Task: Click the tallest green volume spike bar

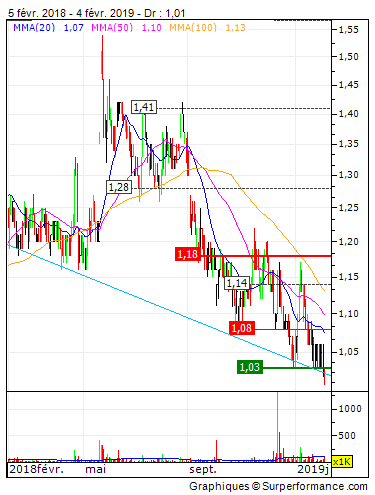Action: (277, 427)
